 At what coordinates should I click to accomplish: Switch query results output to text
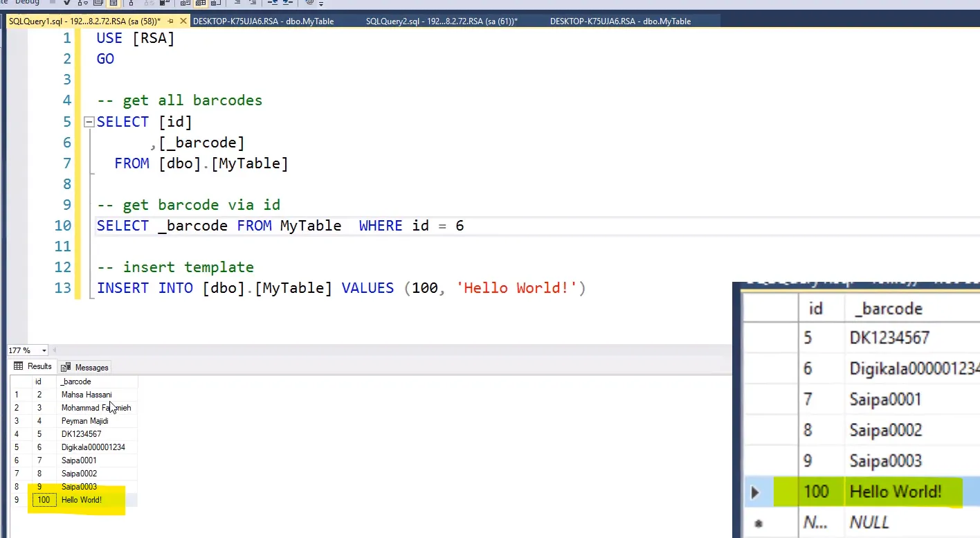coord(185,3)
